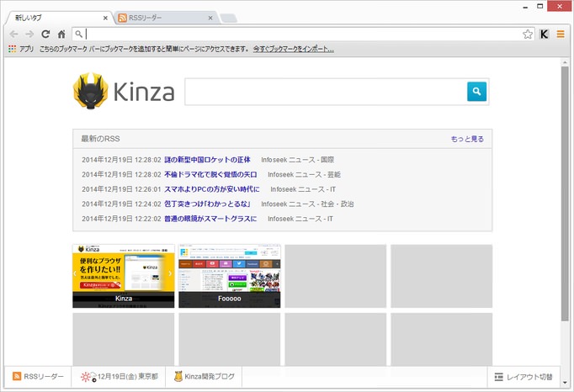Bookmark this page with the star
The width and height of the screenshot is (574, 392).
tap(528, 34)
